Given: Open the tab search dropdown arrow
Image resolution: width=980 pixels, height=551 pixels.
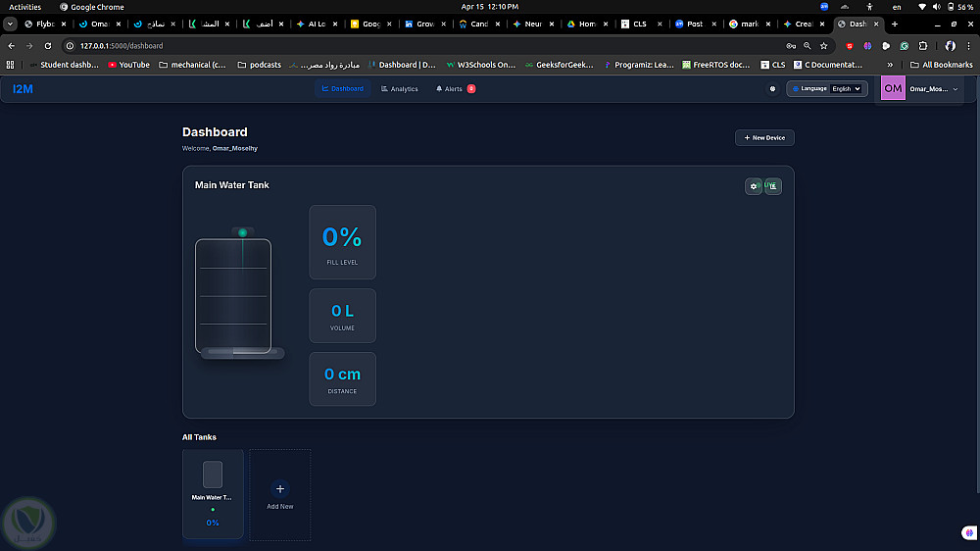Looking at the screenshot, I should coord(10,24).
